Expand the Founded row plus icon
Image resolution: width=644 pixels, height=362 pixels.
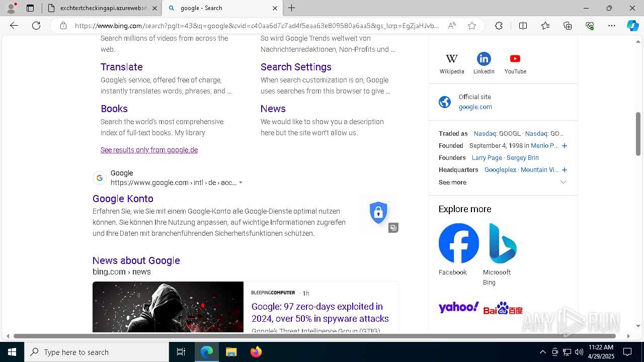565,146
